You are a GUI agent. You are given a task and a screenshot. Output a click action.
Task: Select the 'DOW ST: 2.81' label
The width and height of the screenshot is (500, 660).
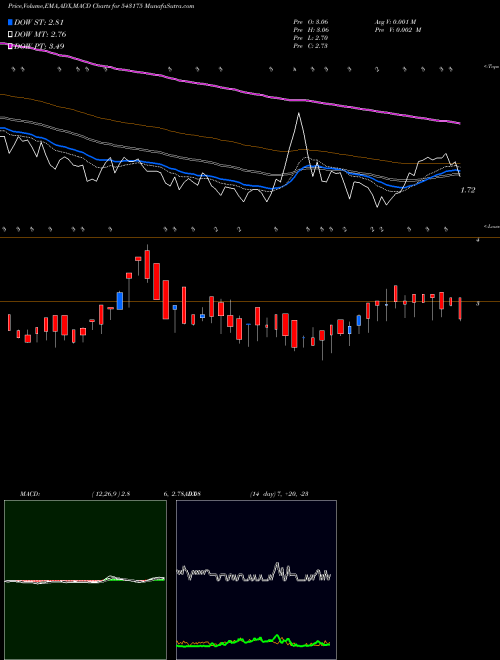click(x=39, y=22)
